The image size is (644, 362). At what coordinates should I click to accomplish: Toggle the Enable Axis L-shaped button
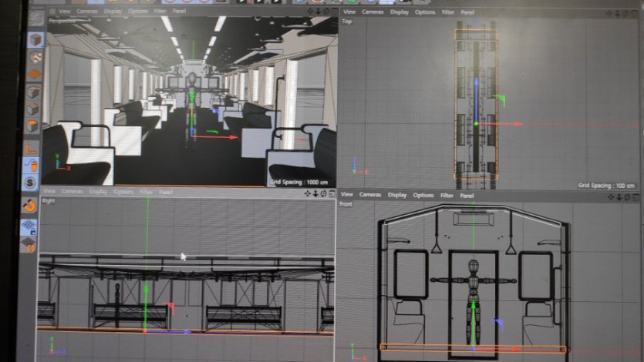point(32,146)
